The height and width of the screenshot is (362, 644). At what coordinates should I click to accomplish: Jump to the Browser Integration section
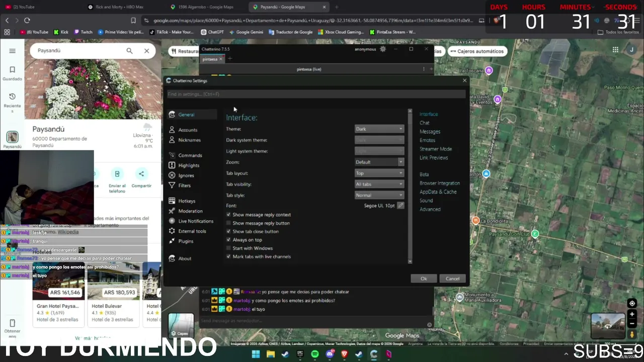pos(440,184)
